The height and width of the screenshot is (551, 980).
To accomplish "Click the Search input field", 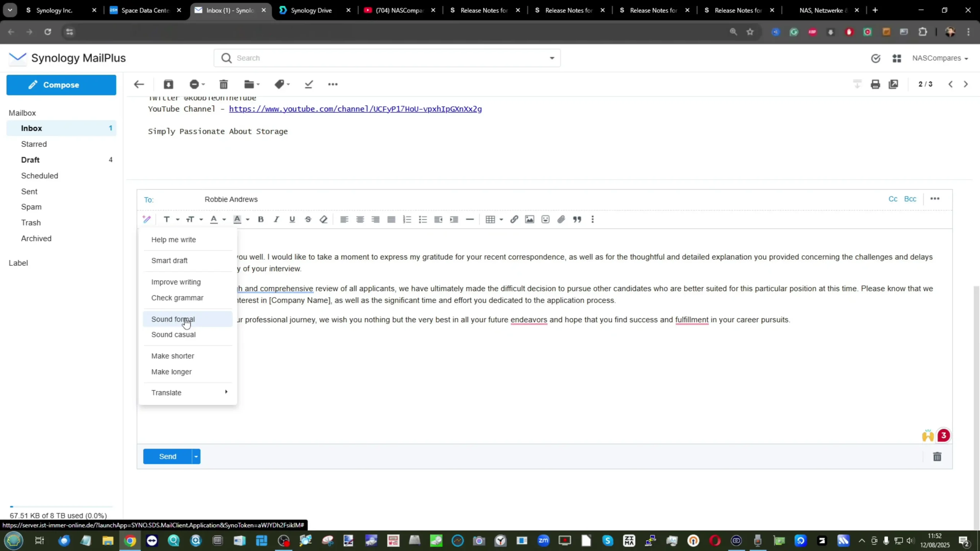I will click(387, 58).
